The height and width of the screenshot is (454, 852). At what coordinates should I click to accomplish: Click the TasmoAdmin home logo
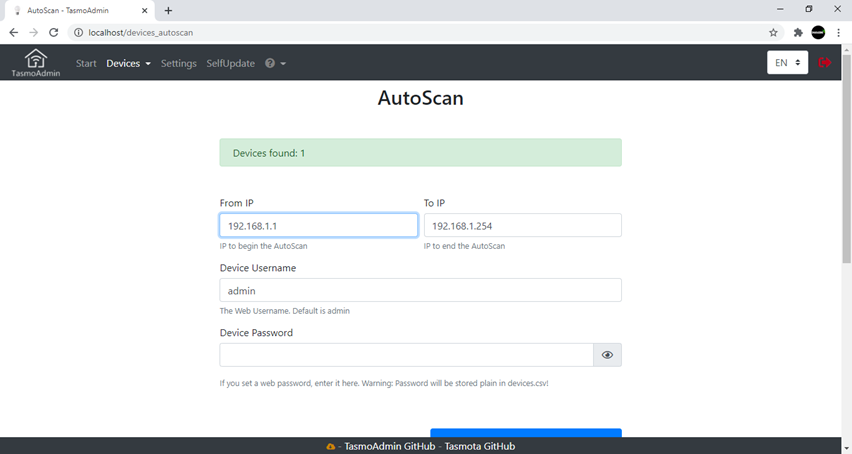pos(36,63)
